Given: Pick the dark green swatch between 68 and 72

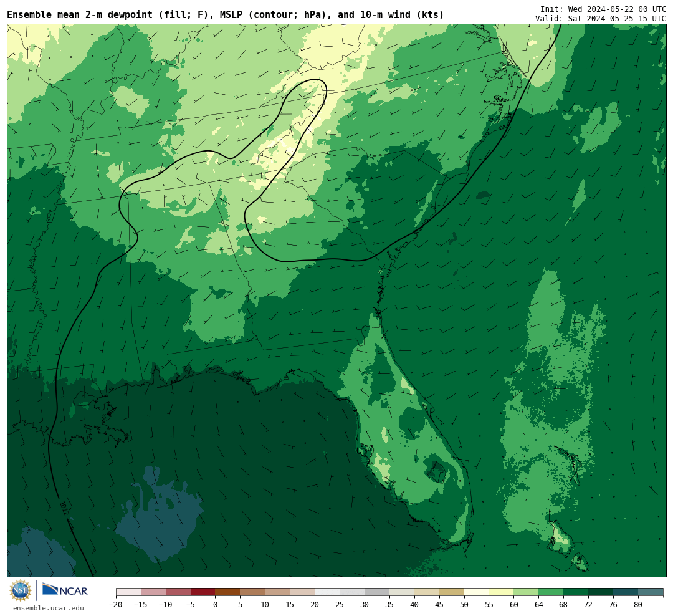Looking at the screenshot, I should point(576,592).
